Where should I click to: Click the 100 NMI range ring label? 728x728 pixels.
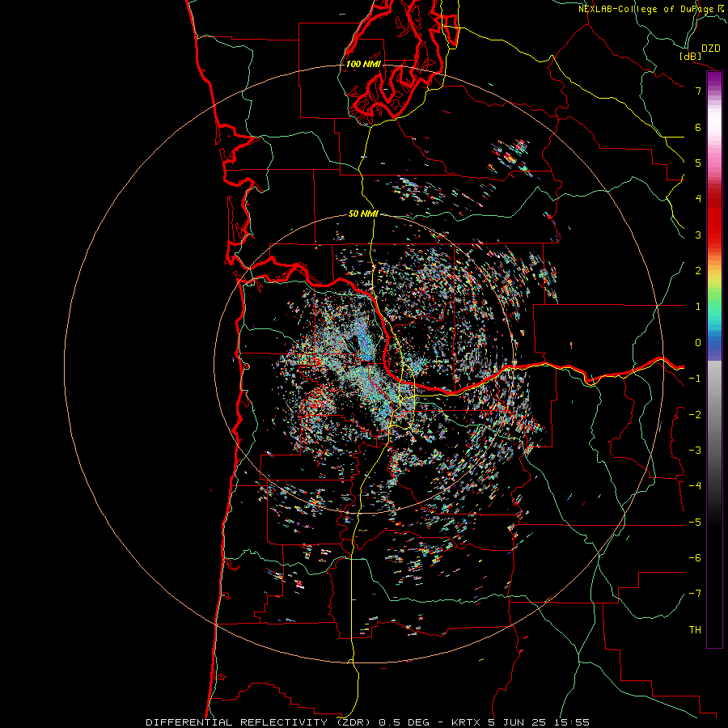coord(363,64)
